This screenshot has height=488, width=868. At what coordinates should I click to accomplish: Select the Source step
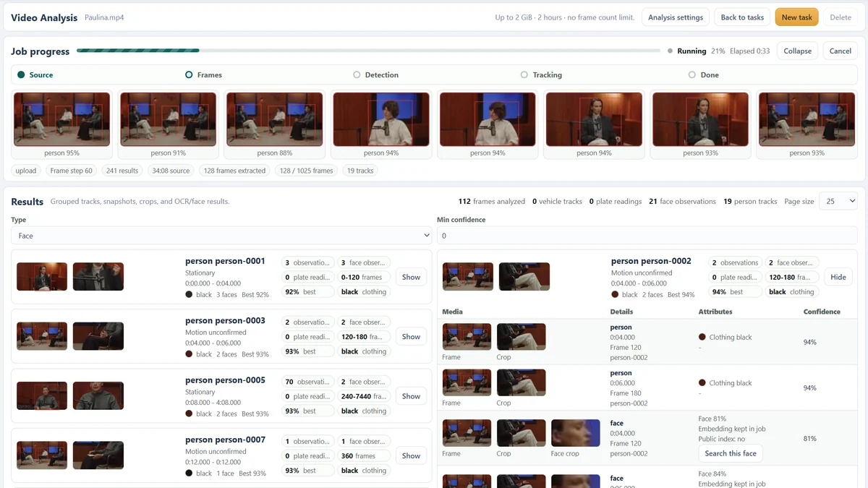point(35,75)
